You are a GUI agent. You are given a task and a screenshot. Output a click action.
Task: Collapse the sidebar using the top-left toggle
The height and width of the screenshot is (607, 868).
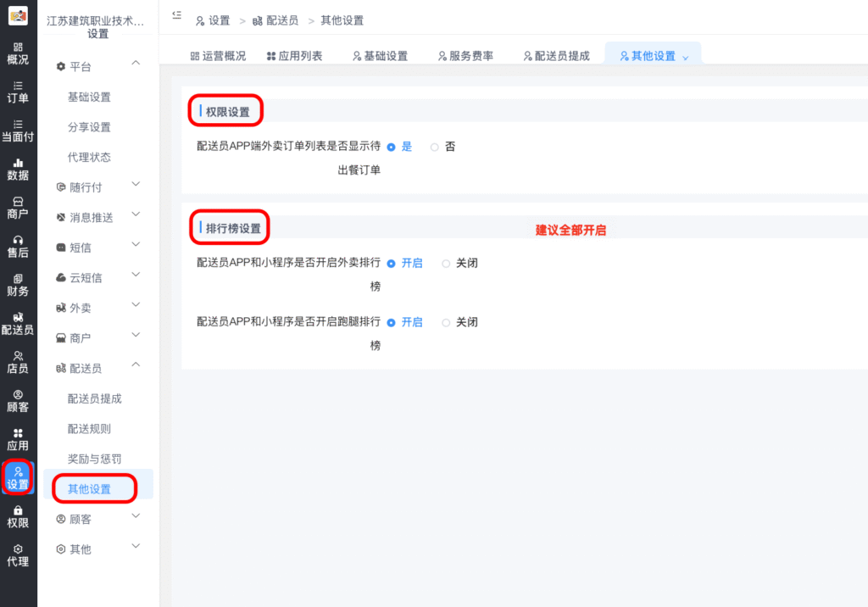pos(177,14)
